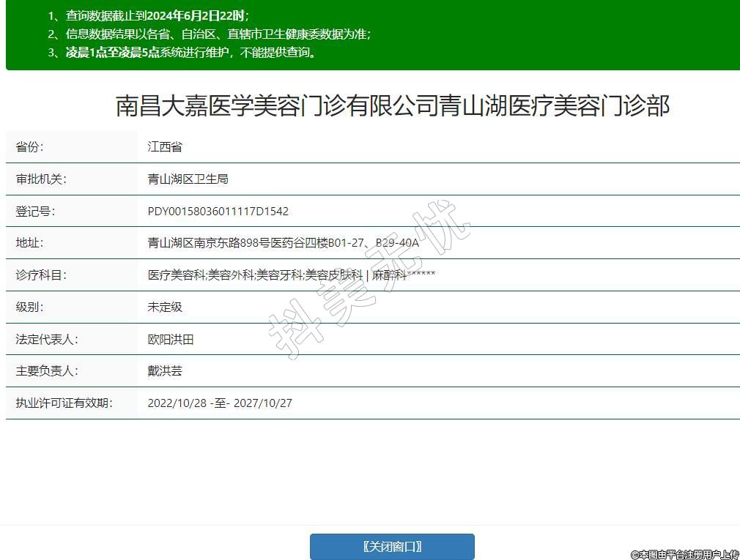Click the 执业许可证有效期 label
This screenshot has width=740, height=560.
[x=64, y=403]
